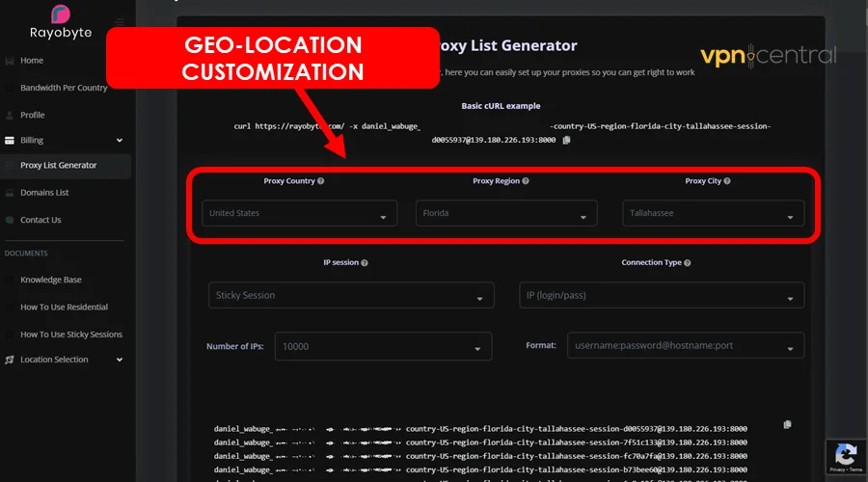Screen dimensions: 868x482
Task: Copy the basic cURL example
Action: (566, 140)
